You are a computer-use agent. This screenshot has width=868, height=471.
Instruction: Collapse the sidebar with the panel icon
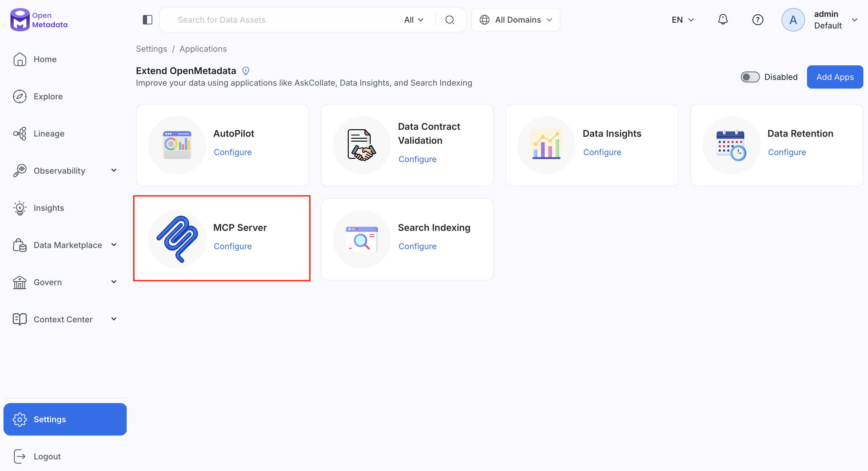pyautogui.click(x=148, y=20)
